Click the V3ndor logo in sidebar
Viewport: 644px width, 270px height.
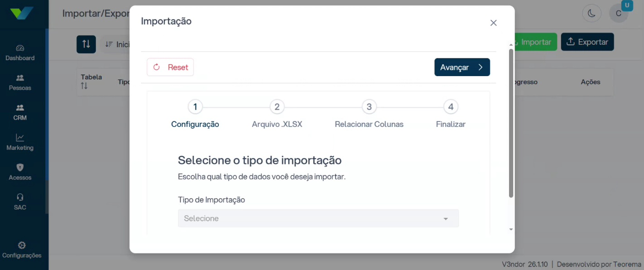click(x=22, y=13)
